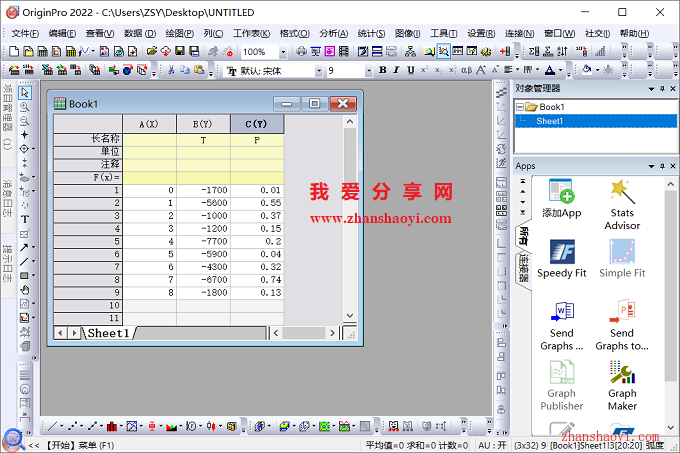Open the Send Graphs to PowerPoint app
The image size is (680, 453).
pos(622,326)
